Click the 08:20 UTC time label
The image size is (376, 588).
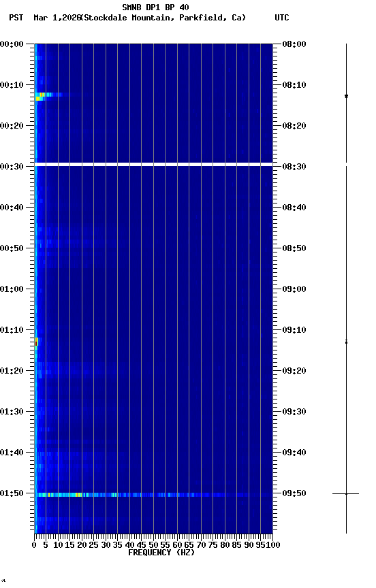coord(294,126)
